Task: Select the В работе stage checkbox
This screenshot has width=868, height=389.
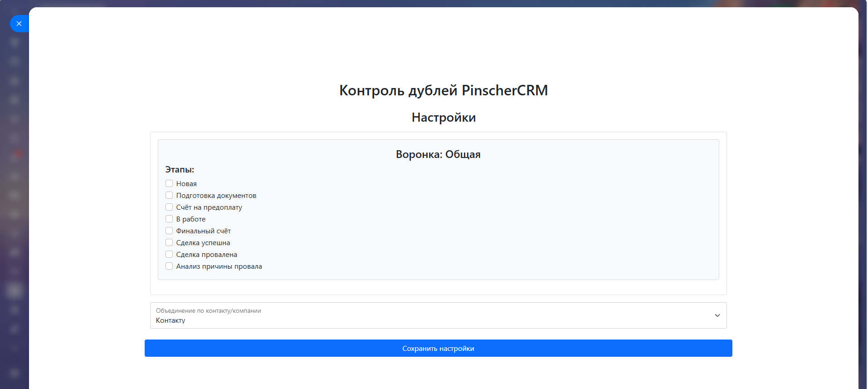Action: pos(169,219)
